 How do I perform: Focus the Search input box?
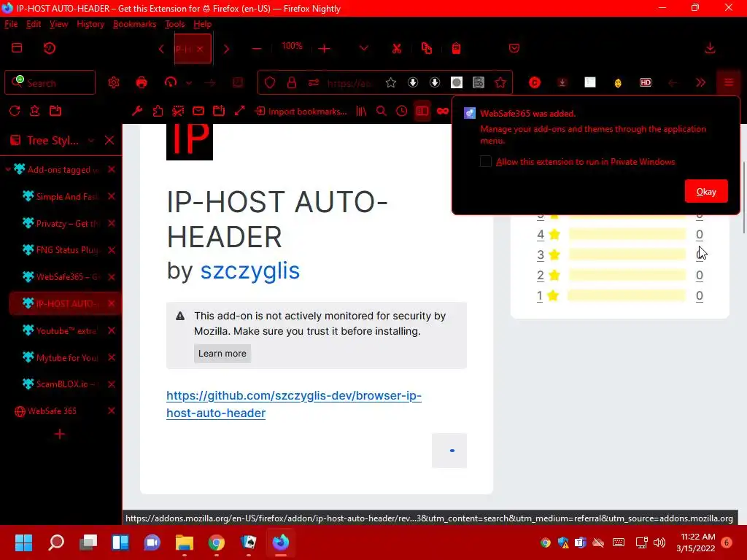pyautogui.click(x=50, y=83)
